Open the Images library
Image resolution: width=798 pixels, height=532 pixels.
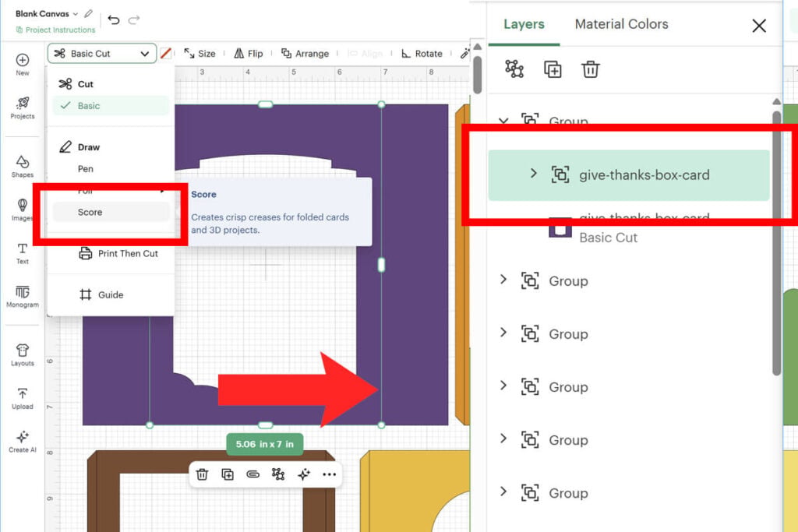point(23,210)
